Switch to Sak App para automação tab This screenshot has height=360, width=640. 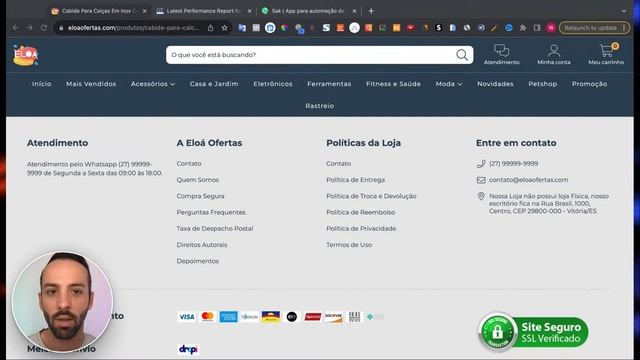tap(309, 11)
